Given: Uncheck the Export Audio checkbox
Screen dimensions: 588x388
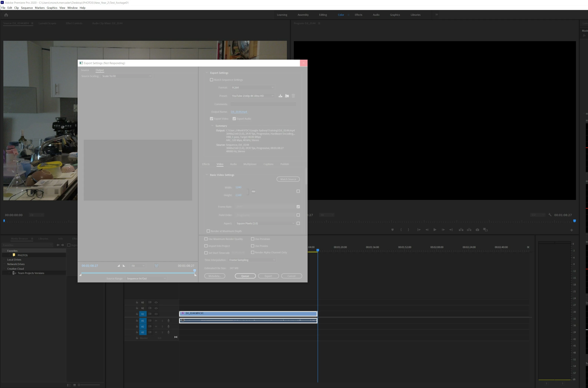Looking at the screenshot, I should click(x=234, y=119).
